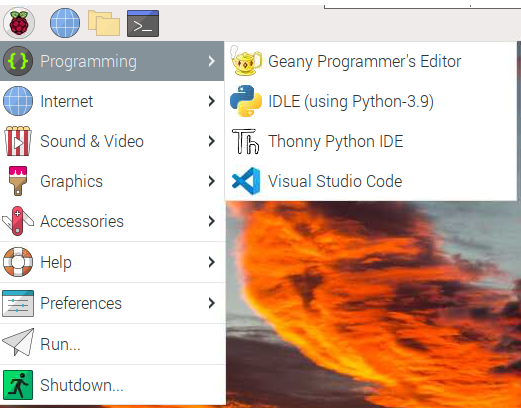This screenshot has width=521, height=408.
Task: Open the Graphics menu category
Action: coord(112,181)
